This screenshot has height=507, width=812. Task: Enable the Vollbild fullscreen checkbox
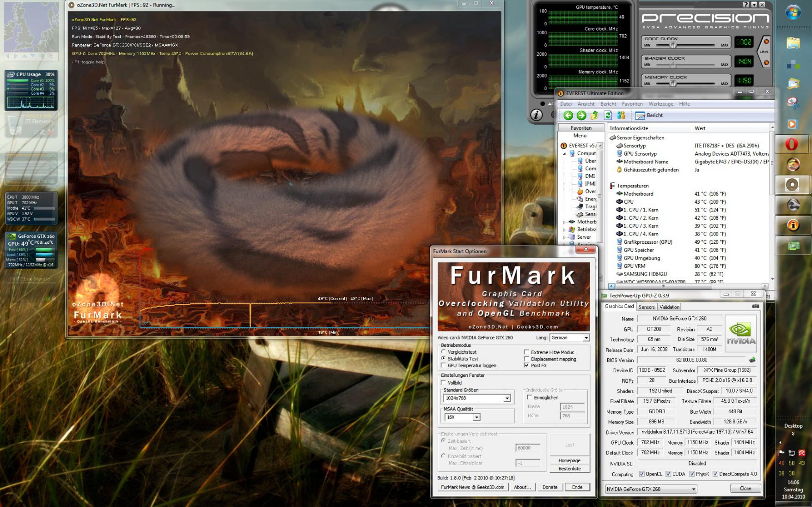click(x=444, y=383)
